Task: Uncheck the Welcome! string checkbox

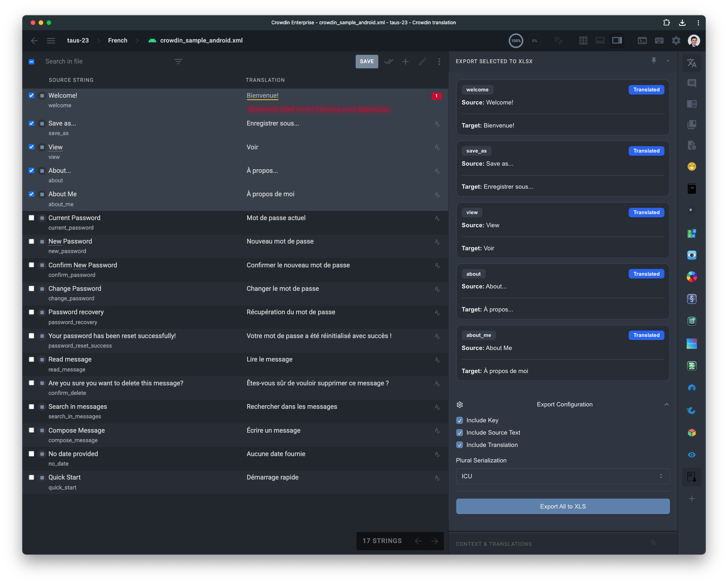Action: click(31, 95)
